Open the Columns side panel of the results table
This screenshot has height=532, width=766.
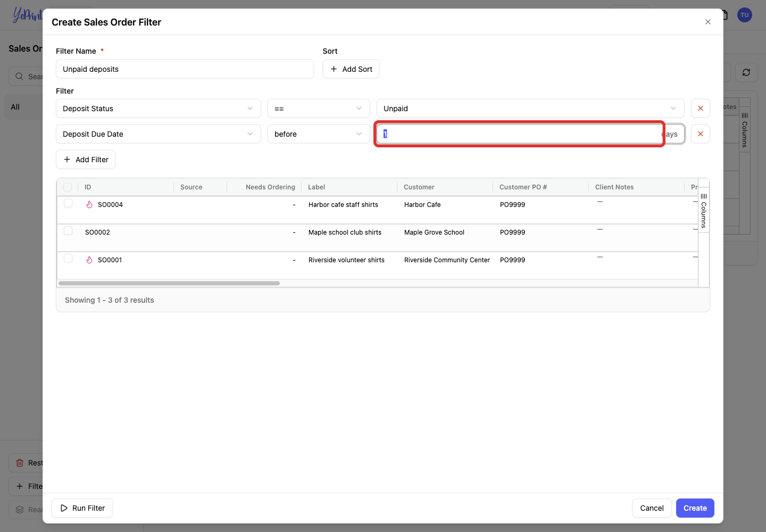[704, 210]
